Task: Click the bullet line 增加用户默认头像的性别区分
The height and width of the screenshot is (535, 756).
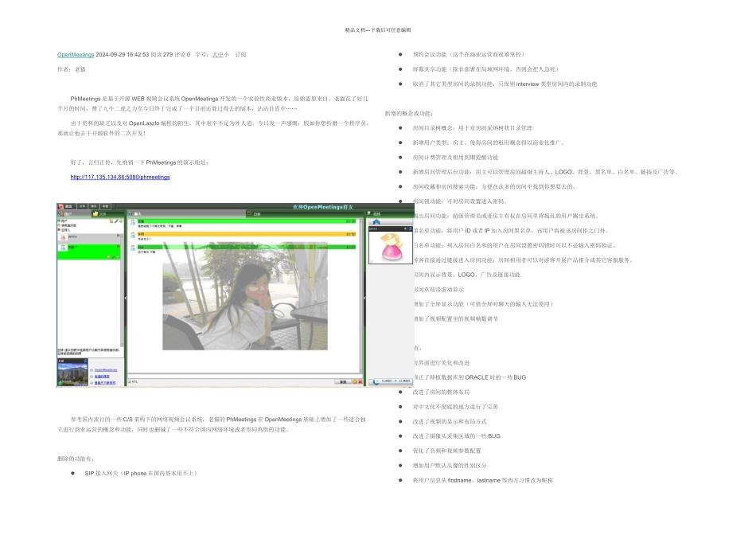Action: tap(450, 466)
